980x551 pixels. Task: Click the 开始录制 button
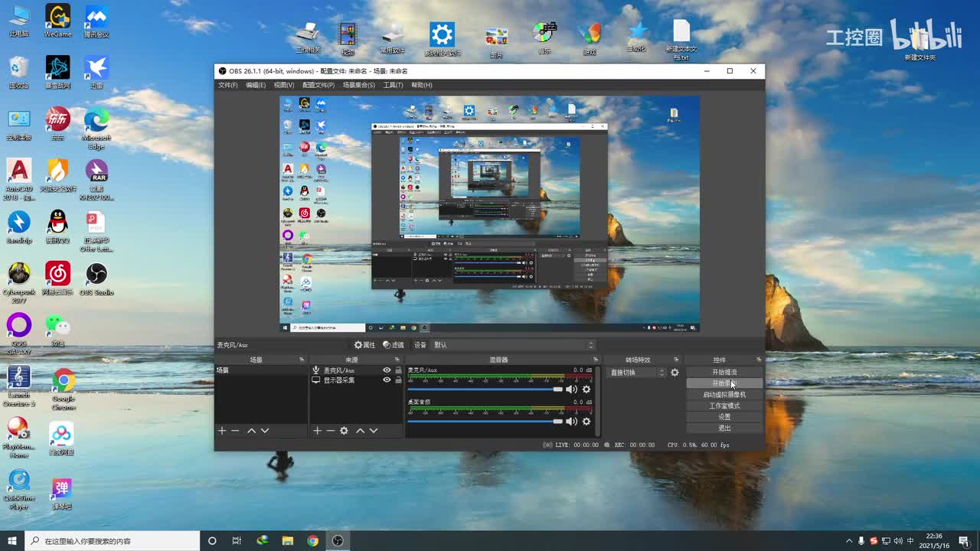[724, 383]
